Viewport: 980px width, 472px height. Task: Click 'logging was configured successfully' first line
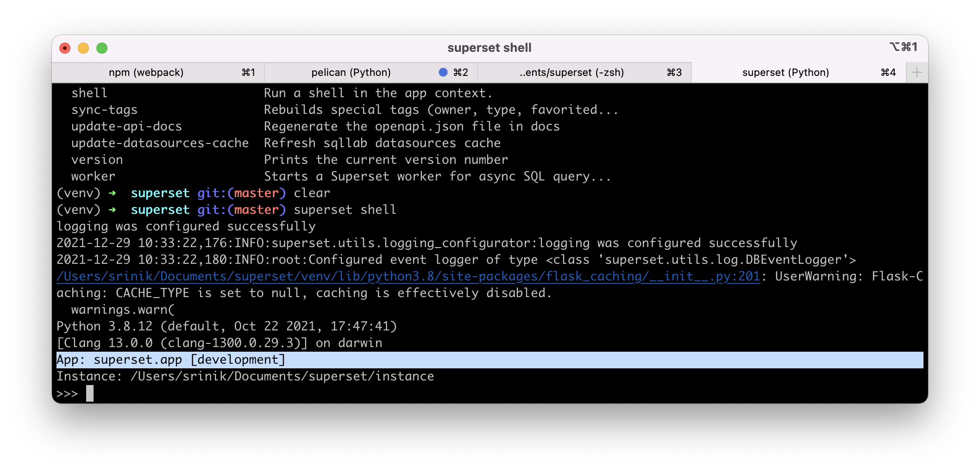click(186, 226)
